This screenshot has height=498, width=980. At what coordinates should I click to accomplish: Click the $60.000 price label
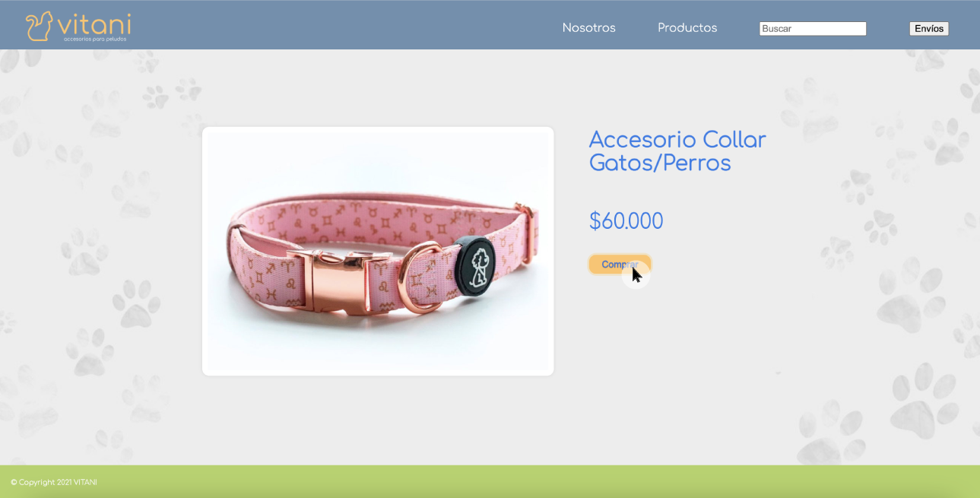tap(626, 221)
